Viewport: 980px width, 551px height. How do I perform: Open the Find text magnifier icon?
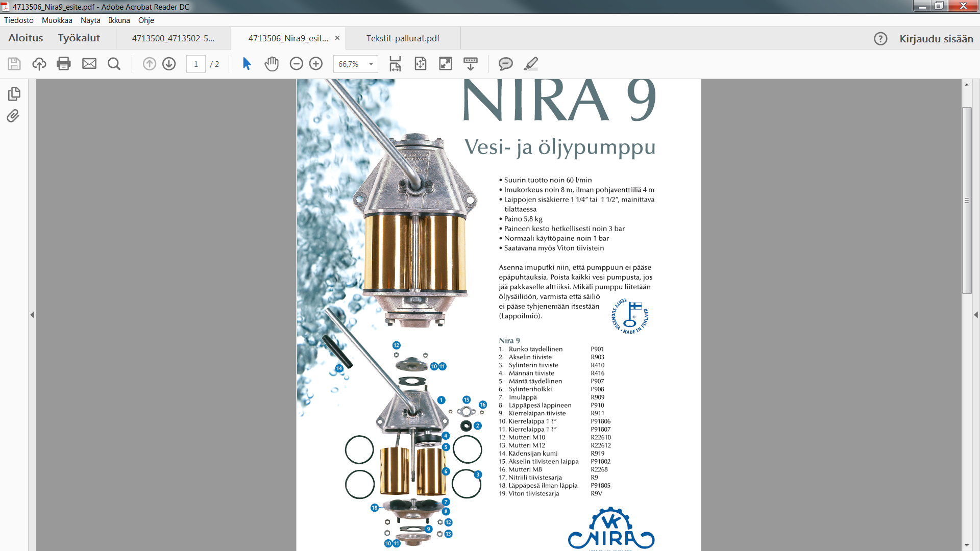114,64
